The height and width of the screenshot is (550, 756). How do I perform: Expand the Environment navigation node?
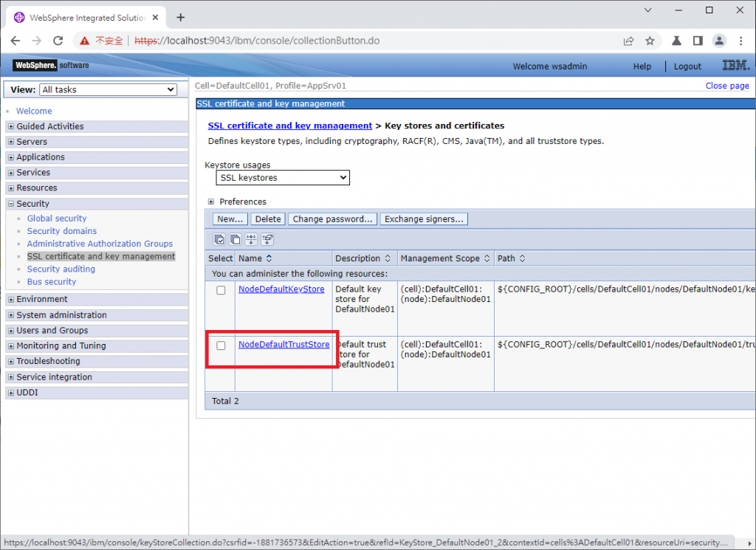click(x=11, y=299)
